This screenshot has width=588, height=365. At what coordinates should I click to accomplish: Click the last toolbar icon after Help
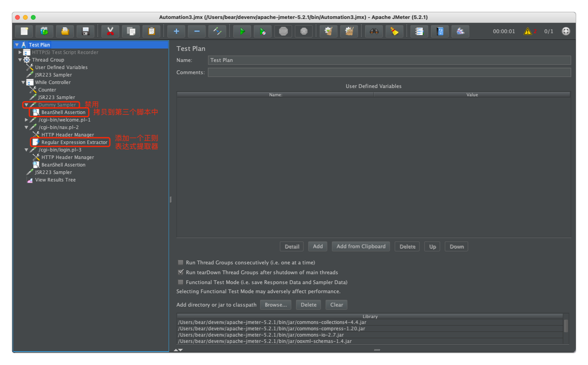460,31
